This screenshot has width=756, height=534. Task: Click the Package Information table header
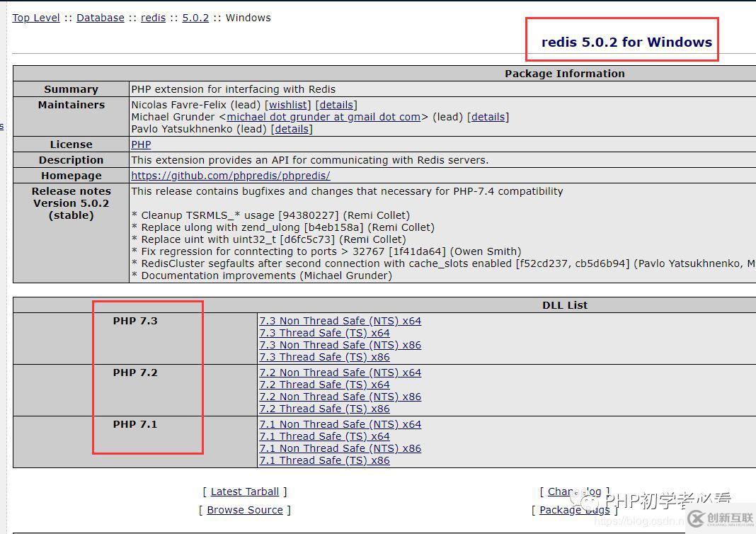[x=565, y=74]
